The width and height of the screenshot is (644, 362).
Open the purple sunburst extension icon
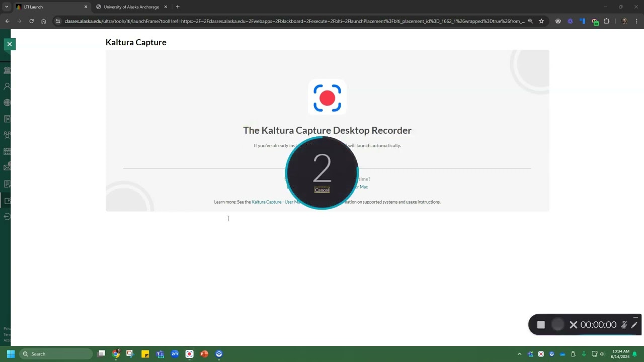tap(570, 21)
